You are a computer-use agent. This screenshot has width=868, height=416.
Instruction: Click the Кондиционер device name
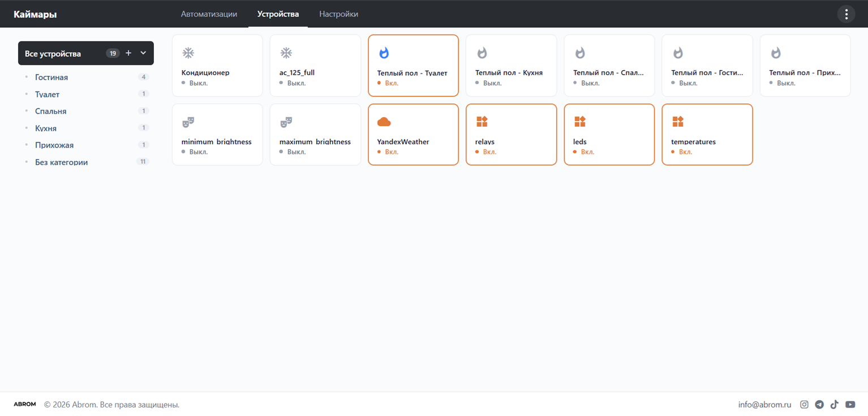205,73
